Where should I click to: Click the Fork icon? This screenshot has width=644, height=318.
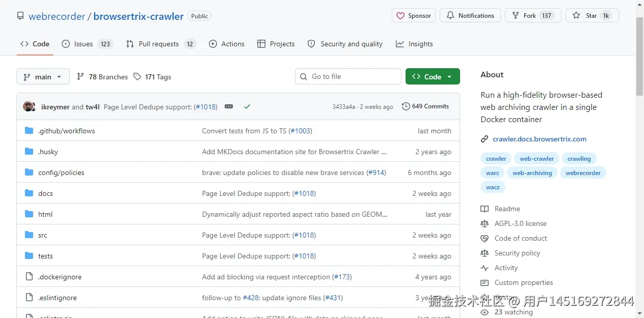point(516,16)
